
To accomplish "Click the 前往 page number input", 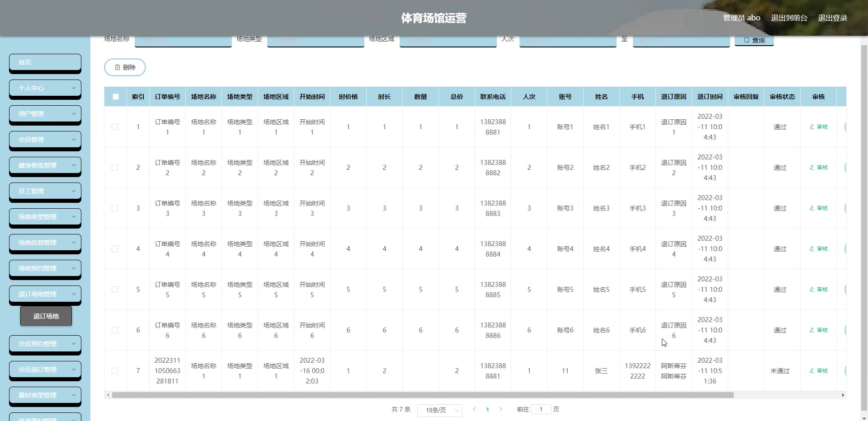I will click(541, 409).
